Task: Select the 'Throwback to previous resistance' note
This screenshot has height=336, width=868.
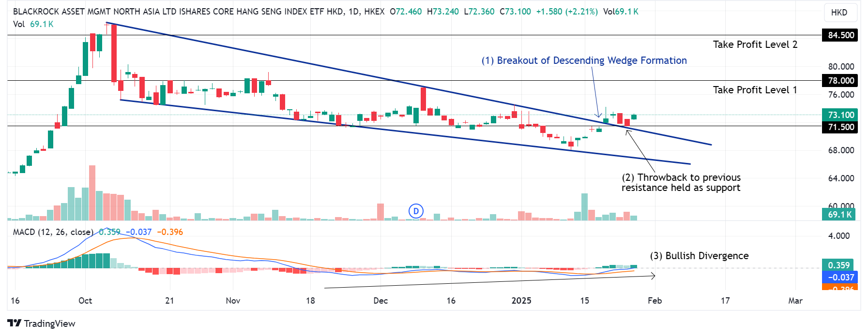Action: 681,183
